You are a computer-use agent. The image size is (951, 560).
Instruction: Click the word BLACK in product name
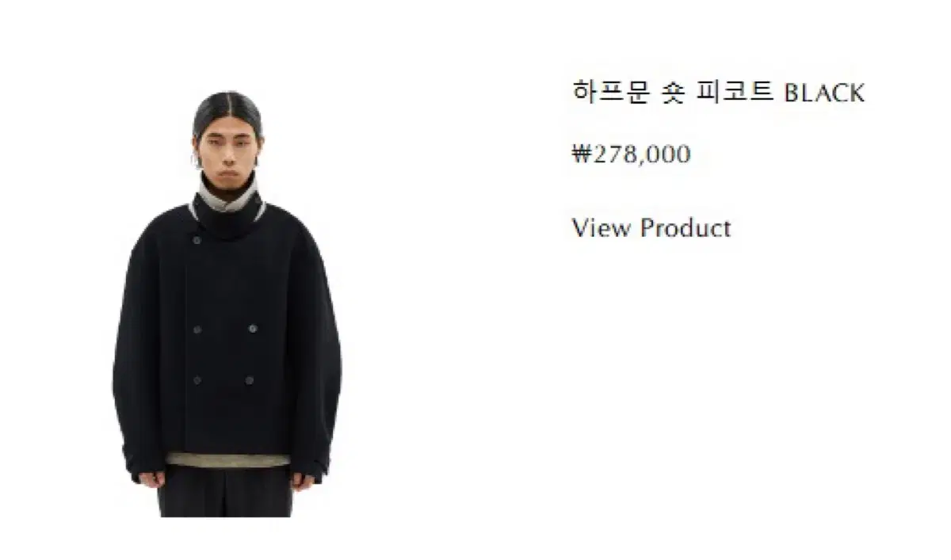pos(823,93)
